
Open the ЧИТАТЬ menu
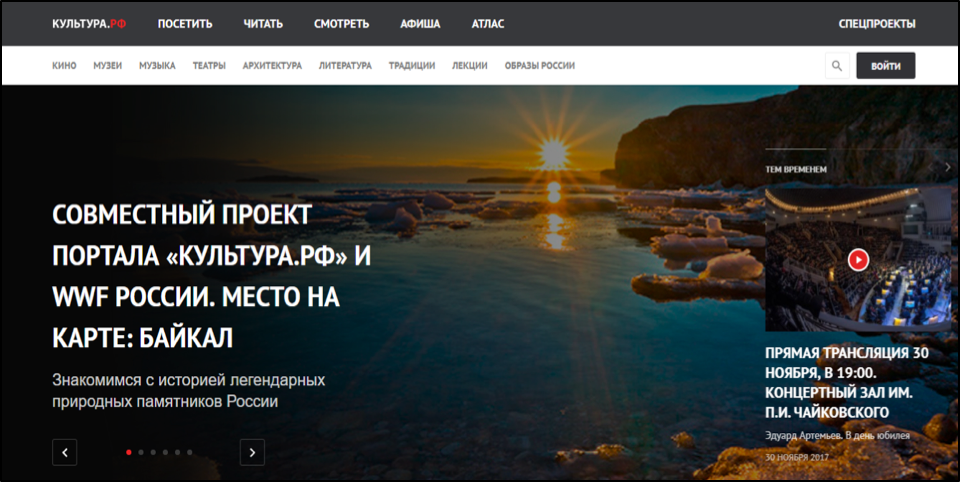[263, 23]
